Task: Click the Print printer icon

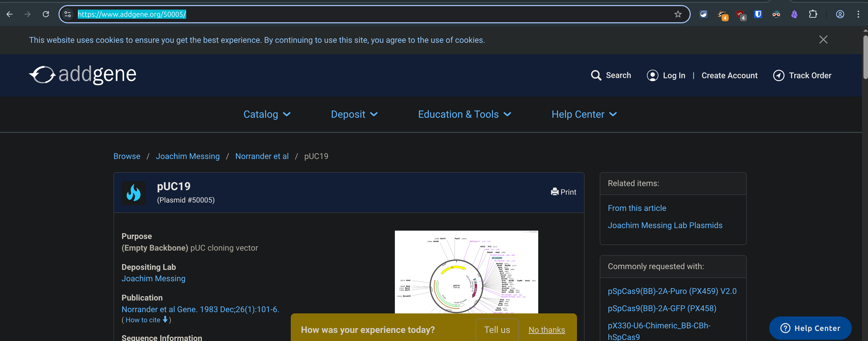Action: [x=554, y=192]
